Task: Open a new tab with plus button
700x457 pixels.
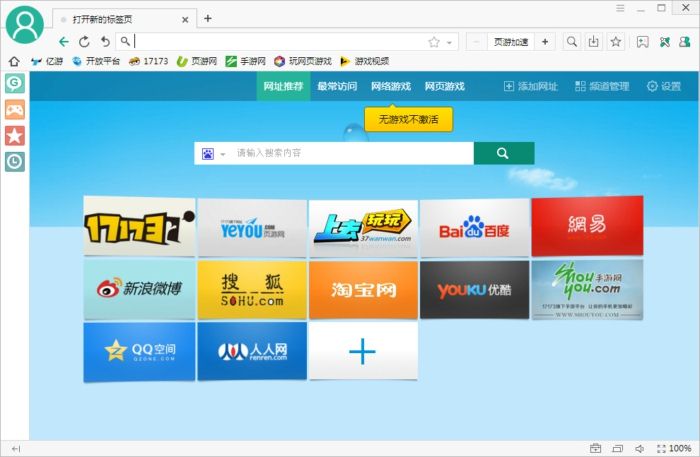Action: click(x=208, y=18)
